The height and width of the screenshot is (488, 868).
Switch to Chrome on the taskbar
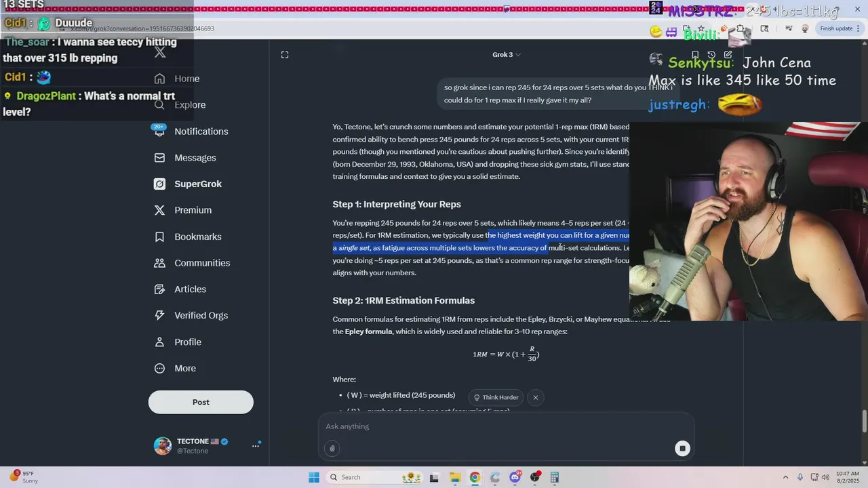tap(475, 477)
